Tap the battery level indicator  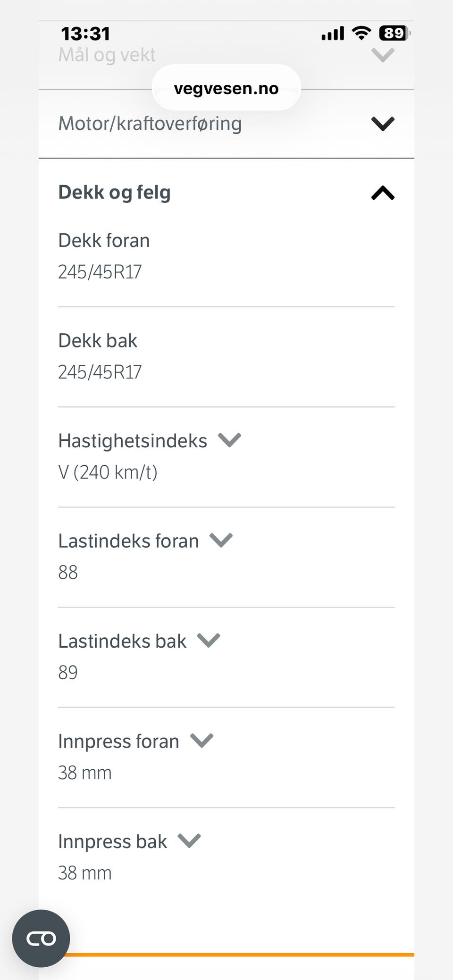pos(394,33)
